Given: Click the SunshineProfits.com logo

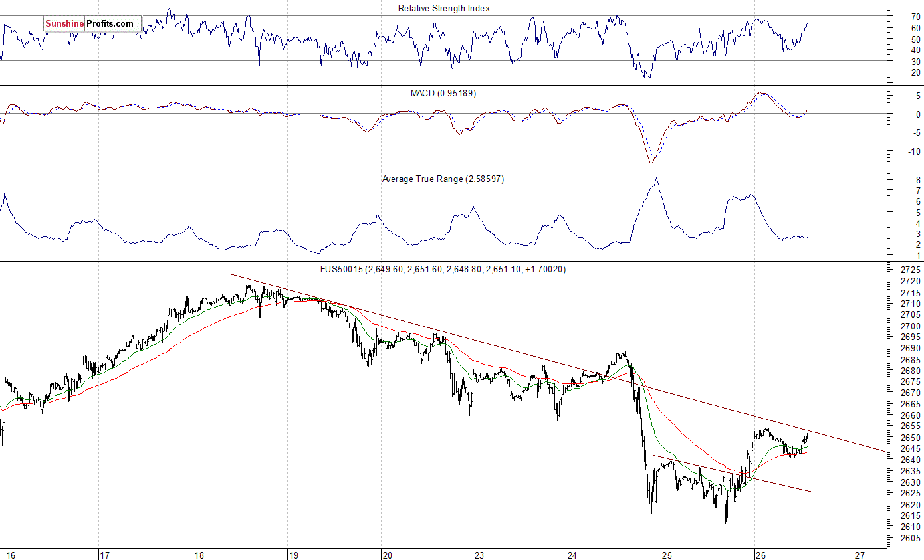Looking at the screenshot, I should click(92, 24).
